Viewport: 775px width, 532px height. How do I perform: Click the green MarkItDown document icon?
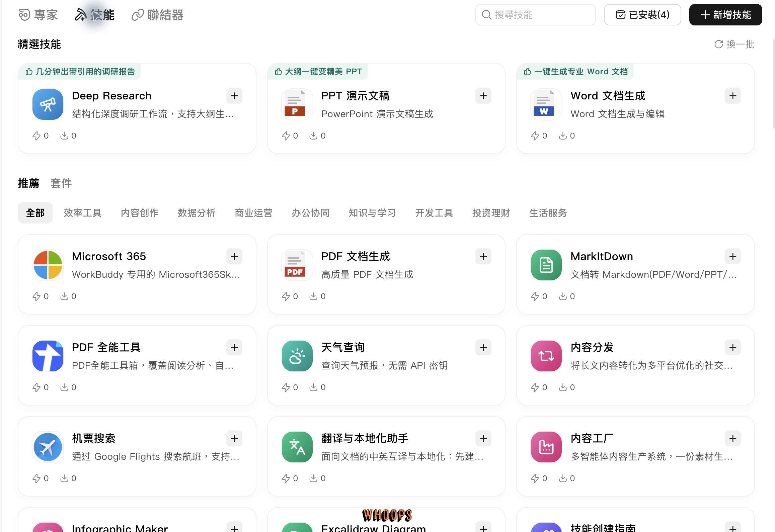tap(546, 265)
